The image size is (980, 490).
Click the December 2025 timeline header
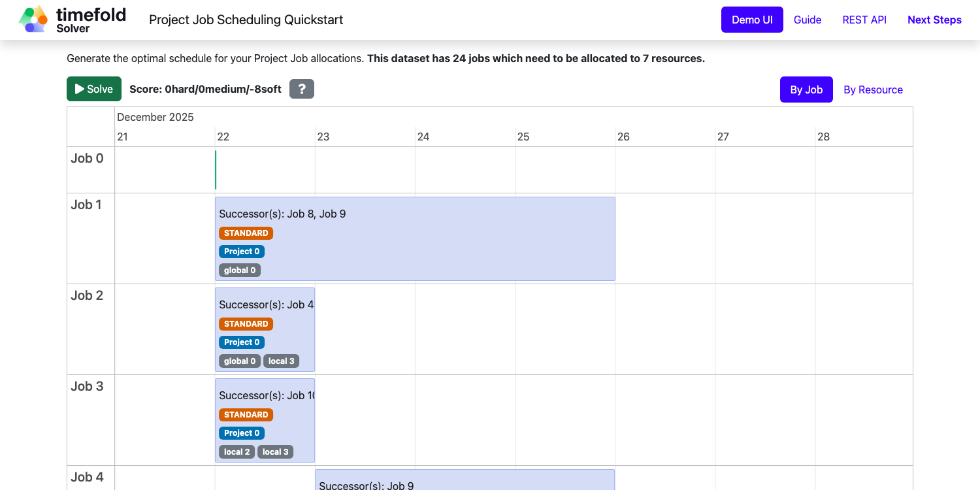coord(155,118)
